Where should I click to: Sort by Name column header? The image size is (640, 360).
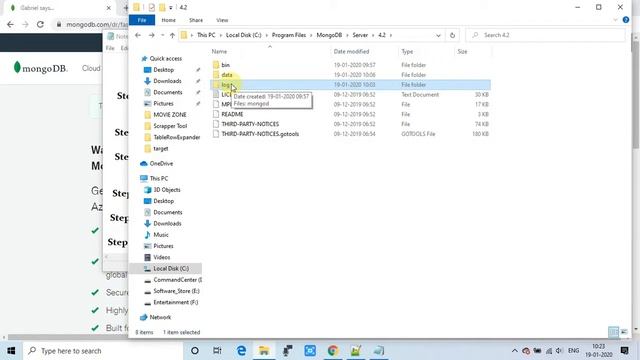[x=219, y=51]
